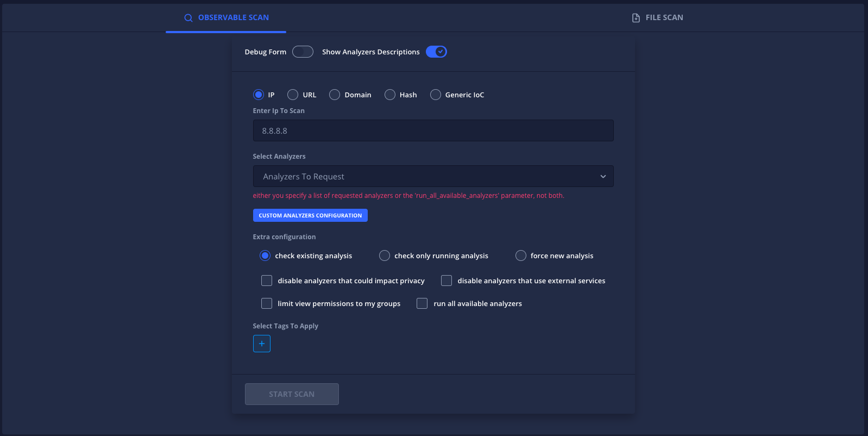Toggle the Debug Form switch
The height and width of the screenshot is (436, 868).
coord(303,52)
